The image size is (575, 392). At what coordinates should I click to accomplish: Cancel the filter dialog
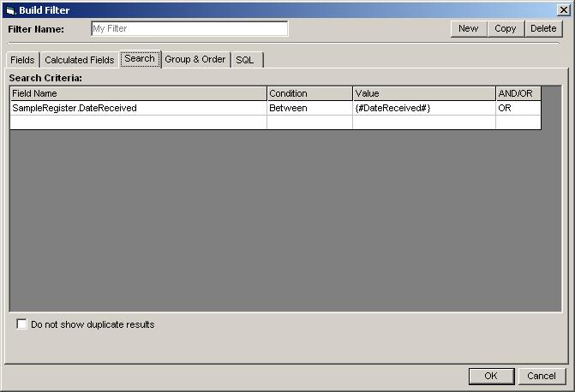tap(542, 376)
